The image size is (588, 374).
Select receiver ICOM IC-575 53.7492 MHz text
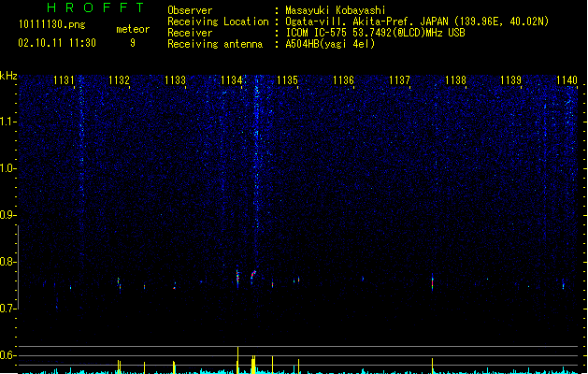pyautogui.click(x=375, y=33)
